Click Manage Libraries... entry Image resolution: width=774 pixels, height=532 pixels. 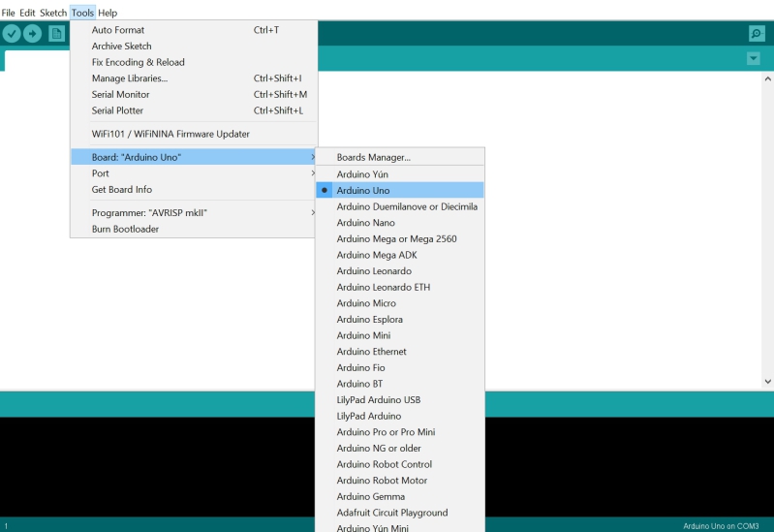130,78
